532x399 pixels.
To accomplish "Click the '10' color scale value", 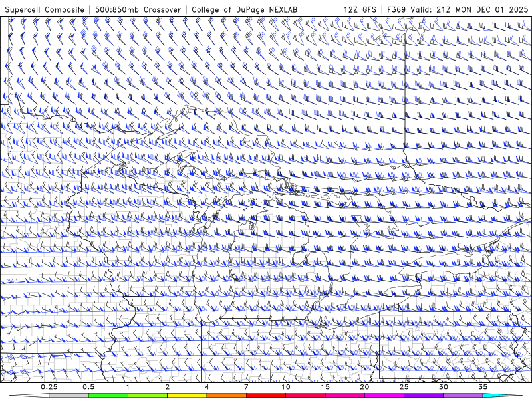I will click(x=286, y=387).
